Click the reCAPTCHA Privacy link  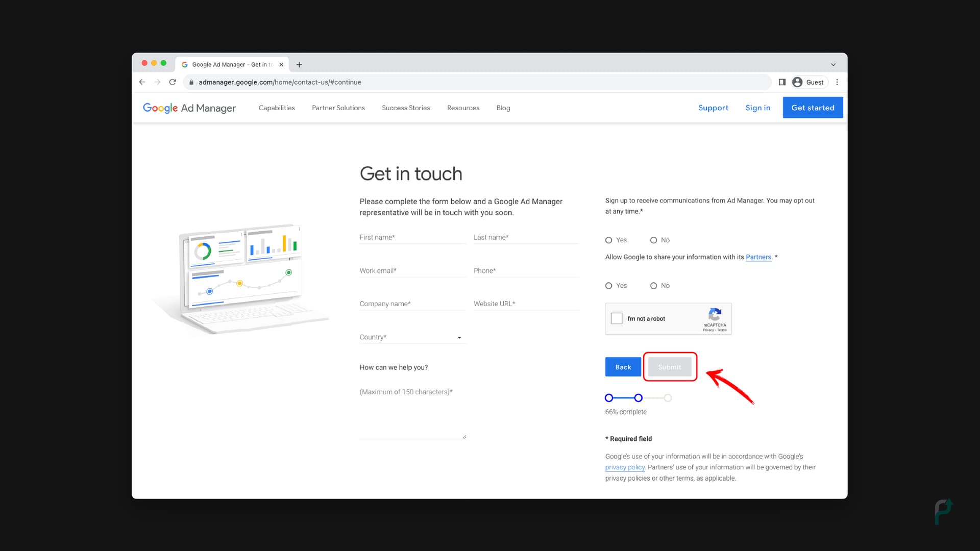pos(708,330)
